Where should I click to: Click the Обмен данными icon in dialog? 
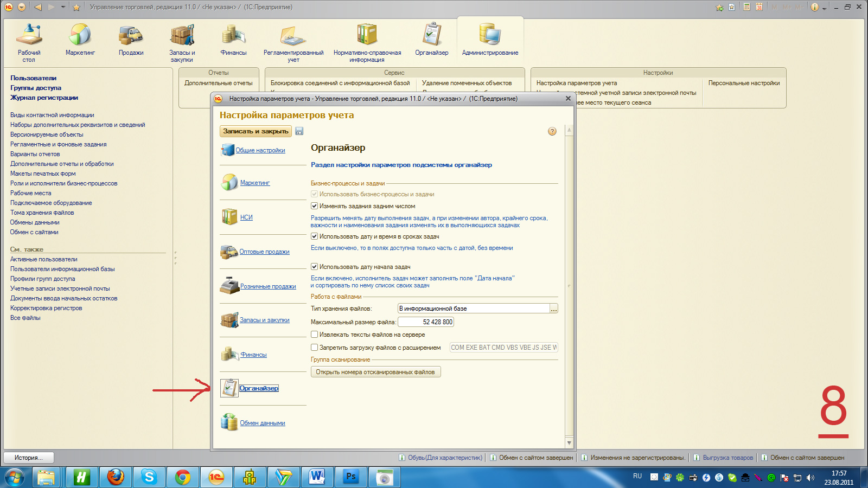(229, 422)
